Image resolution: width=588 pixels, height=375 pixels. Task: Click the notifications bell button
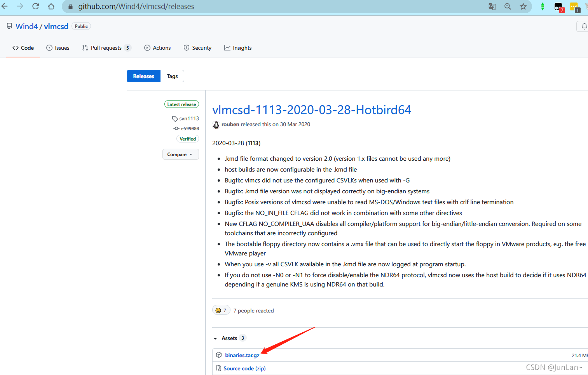coord(583,26)
